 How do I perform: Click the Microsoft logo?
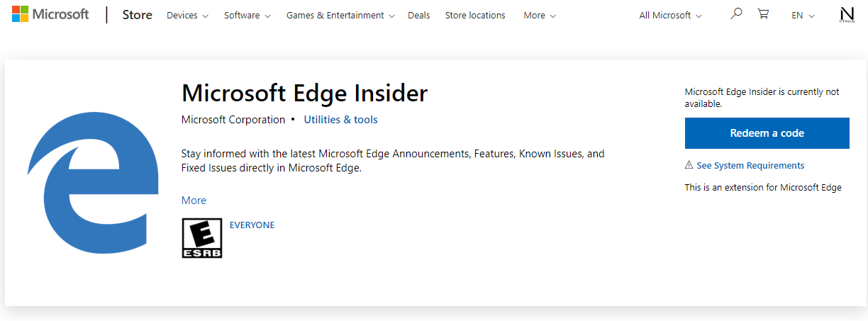click(x=50, y=14)
